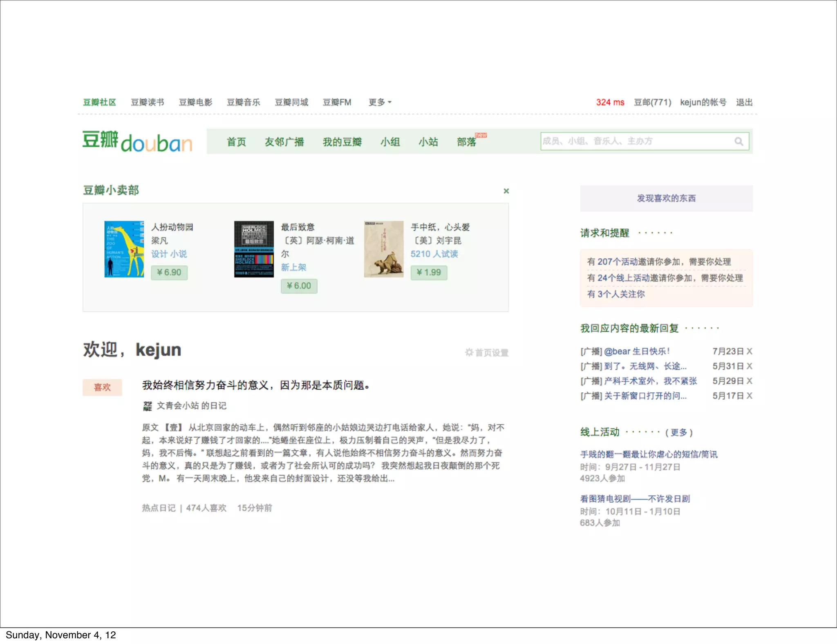The width and height of the screenshot is (837, 644).
Task: Open the 人扮动物园 book cover thumbnail
Action: 124,249
